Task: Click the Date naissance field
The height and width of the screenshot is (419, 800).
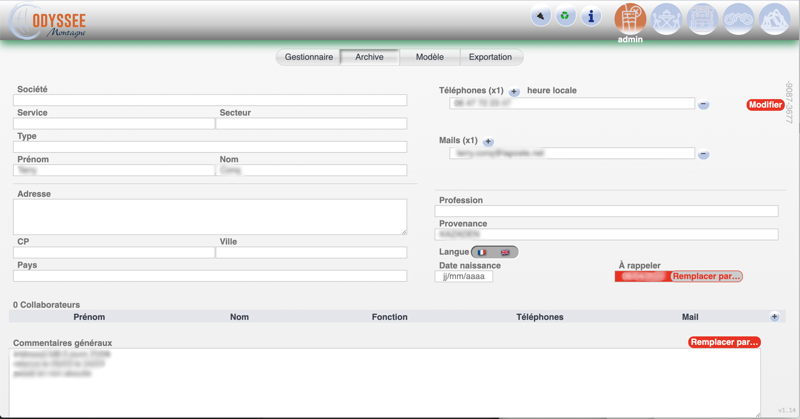Action: tap(464, 276)
